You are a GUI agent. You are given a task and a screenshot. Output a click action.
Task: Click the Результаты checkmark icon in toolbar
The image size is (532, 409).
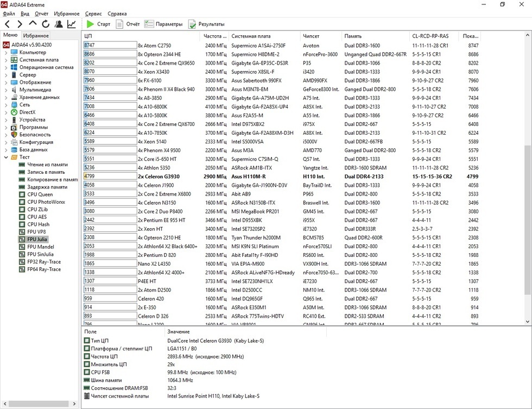[192, 24]
